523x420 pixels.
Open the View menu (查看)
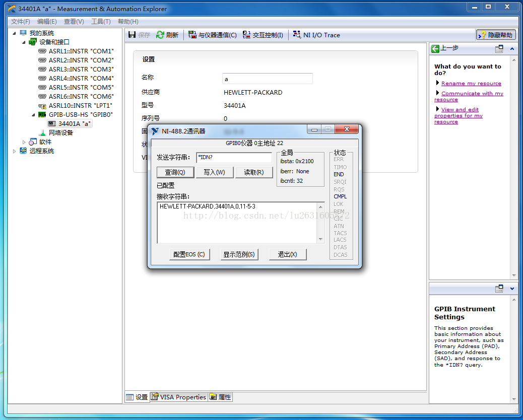click(74, 21)
